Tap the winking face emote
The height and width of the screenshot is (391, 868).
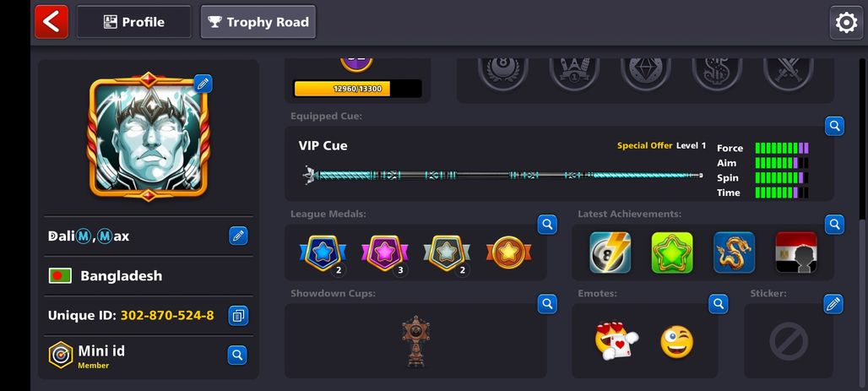click(677, 342)
